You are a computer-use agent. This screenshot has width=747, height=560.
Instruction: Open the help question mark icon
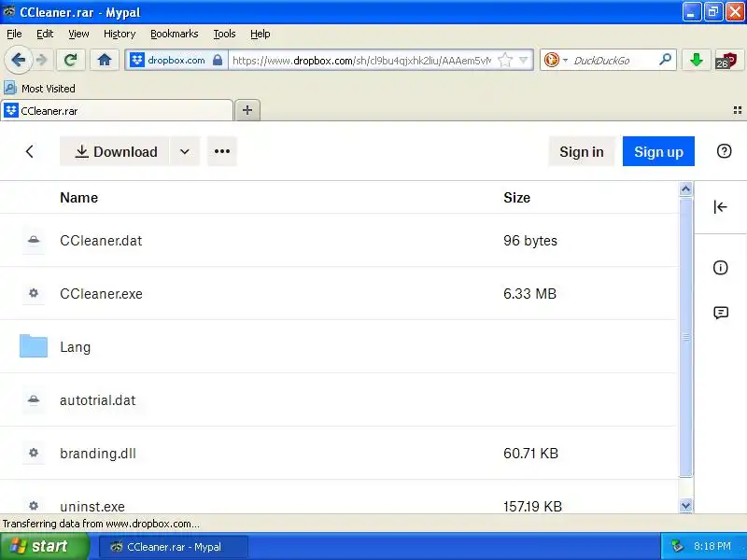pyautogui.click(x=724, y=151)
